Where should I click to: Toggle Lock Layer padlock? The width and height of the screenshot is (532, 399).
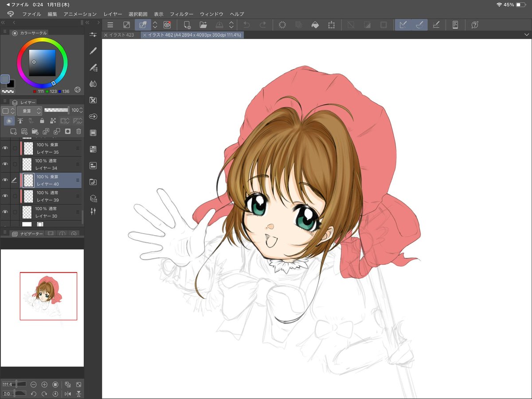pos(42,121)
